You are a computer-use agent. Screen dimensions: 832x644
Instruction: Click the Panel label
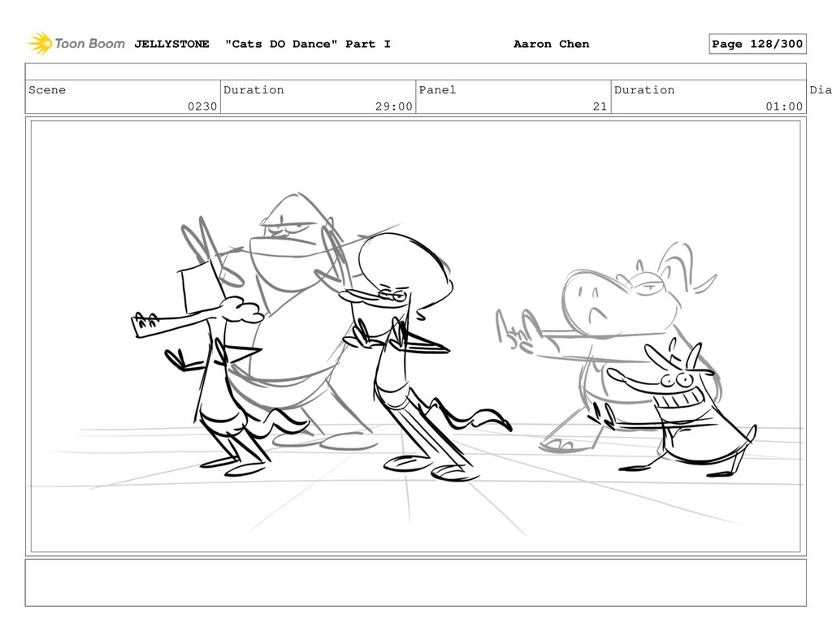tap(437, 90)
